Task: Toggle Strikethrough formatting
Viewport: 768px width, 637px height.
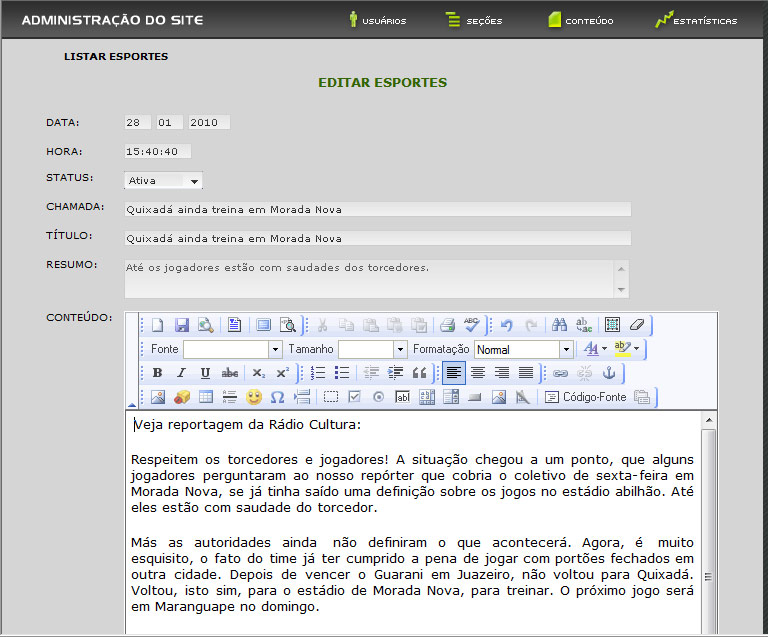Action: (x=230, y=373)
